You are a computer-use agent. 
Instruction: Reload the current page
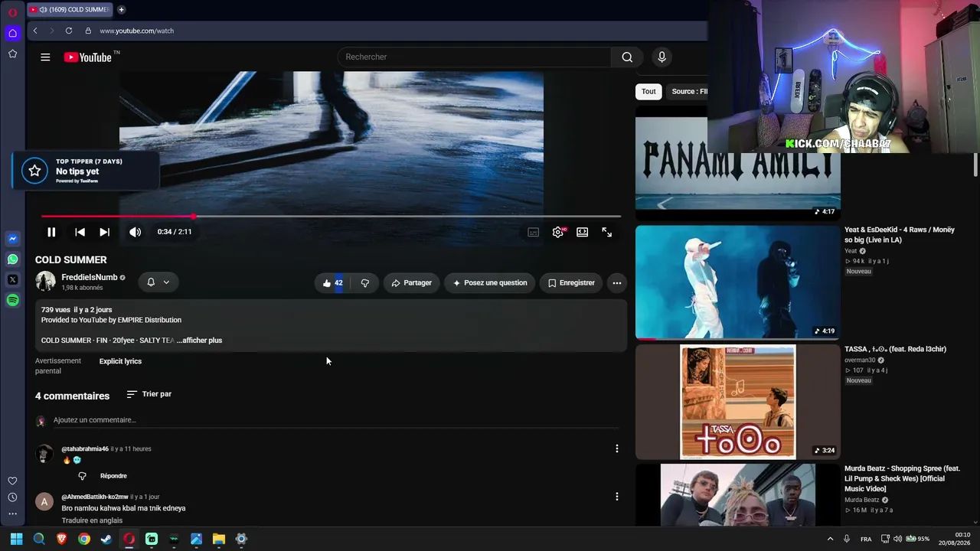tap(69, 31)
